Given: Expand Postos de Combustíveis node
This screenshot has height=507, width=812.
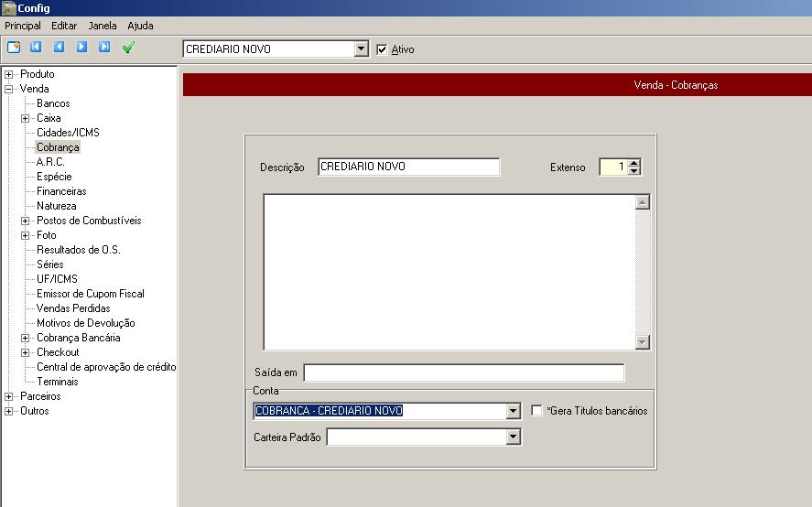Looking at the screenshot, I should coord(25,221).
